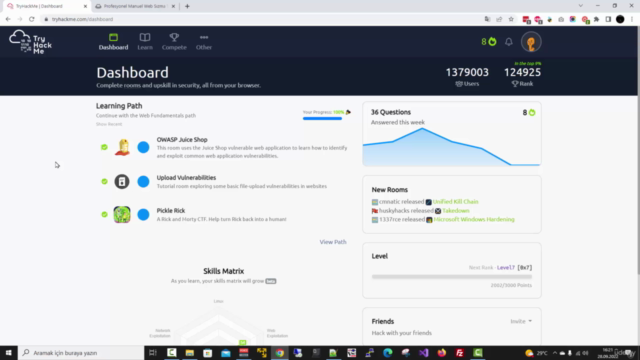640x360 pixels.
Task: Follow the View Path link
Action: click(333, 242)
